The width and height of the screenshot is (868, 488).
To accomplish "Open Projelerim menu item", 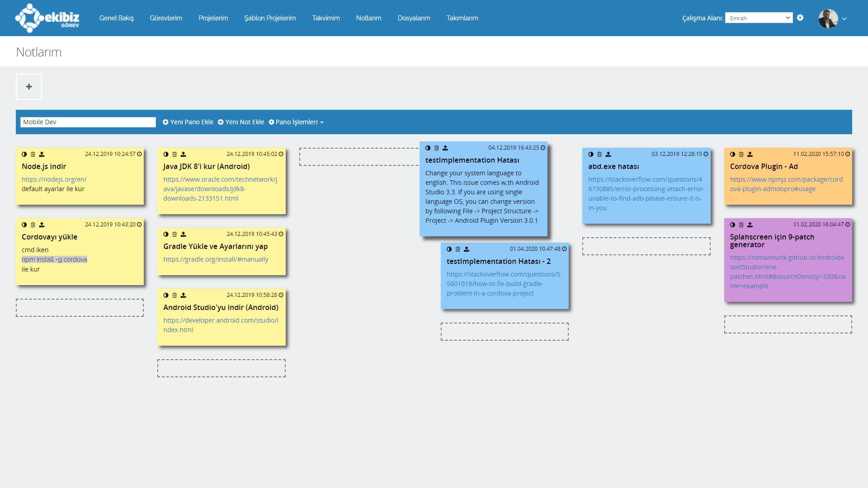I will coord(213,18).
